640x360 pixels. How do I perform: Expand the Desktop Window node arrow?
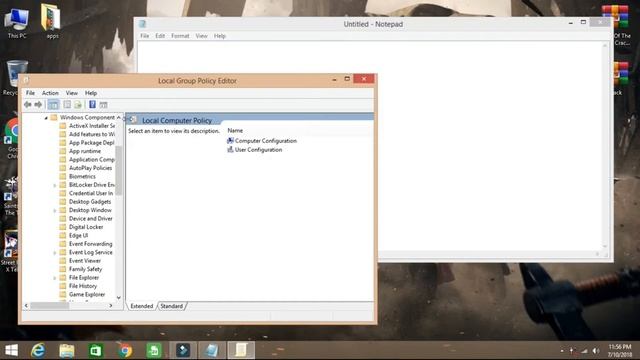(54, 211)
